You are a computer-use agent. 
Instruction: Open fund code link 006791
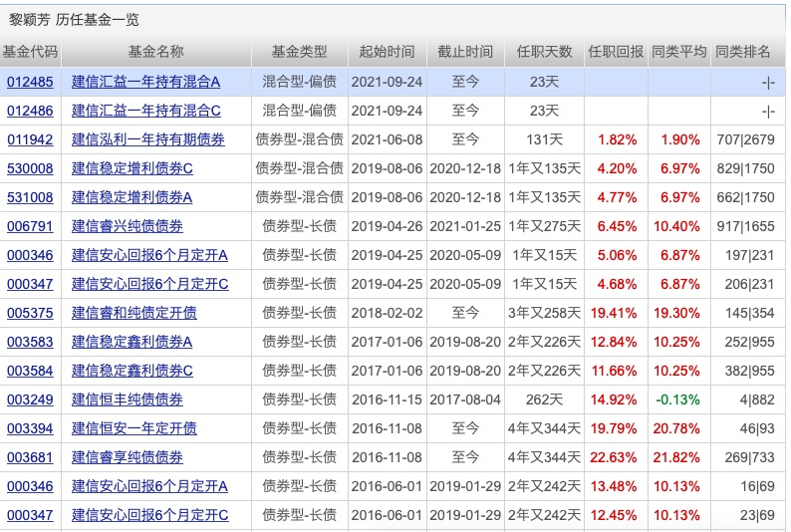point(30,226)
